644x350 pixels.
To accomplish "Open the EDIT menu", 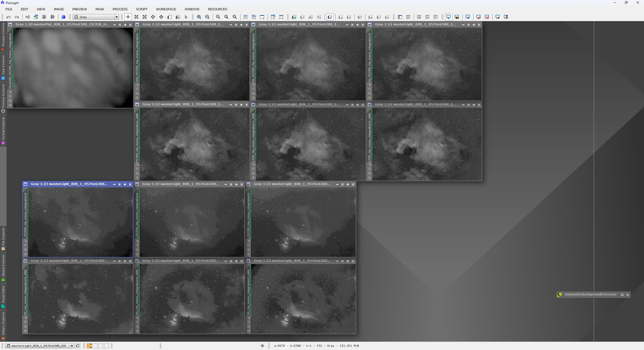I will (x=24, y=9).
